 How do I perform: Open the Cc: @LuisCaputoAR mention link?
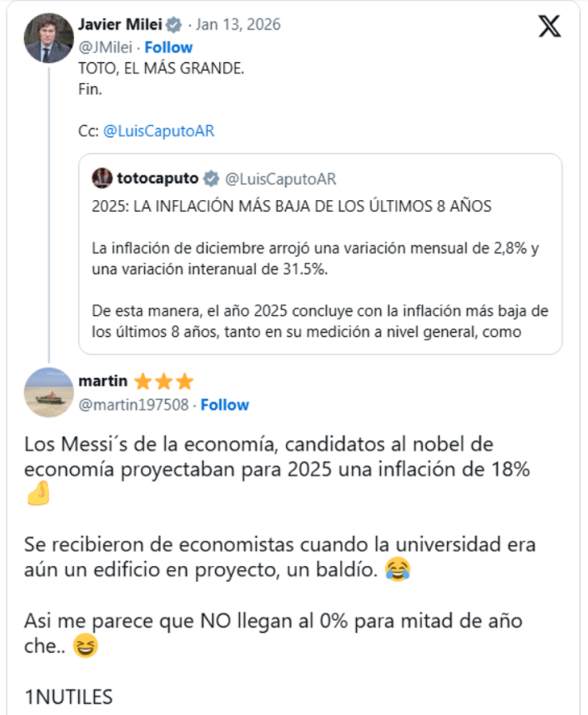click(x=158, y=131)
